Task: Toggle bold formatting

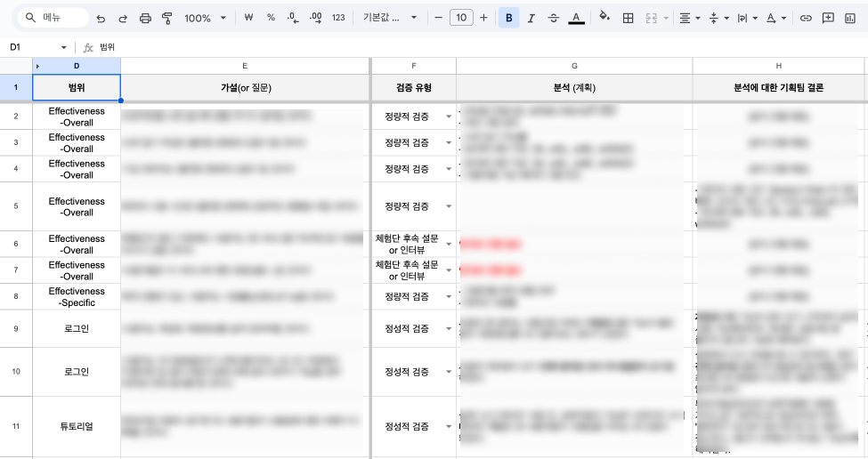Action: coord(508,18)
